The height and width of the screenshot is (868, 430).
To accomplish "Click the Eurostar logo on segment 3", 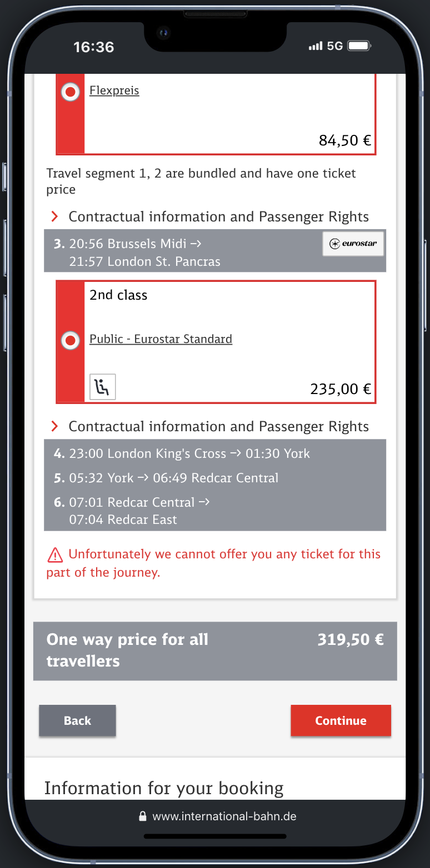I will pos(353,244).
